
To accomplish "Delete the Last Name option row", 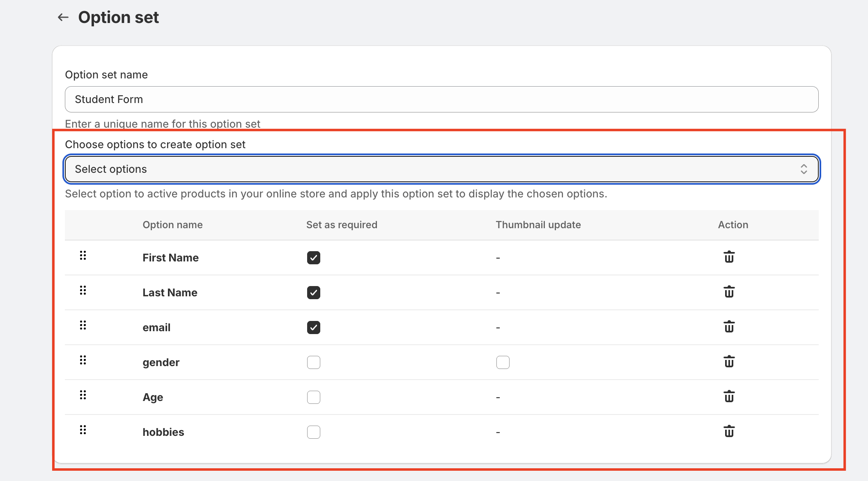I will 729,292.
